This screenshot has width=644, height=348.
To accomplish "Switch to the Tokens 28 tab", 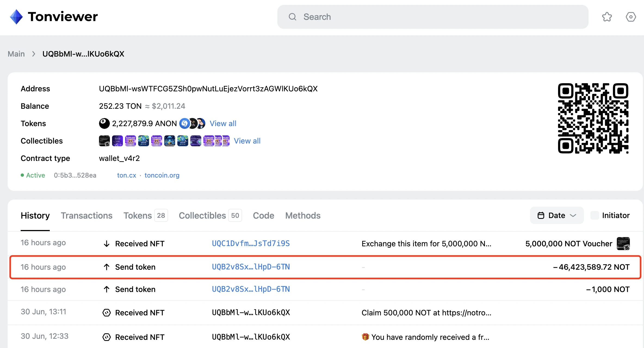I will pos(144,216).
